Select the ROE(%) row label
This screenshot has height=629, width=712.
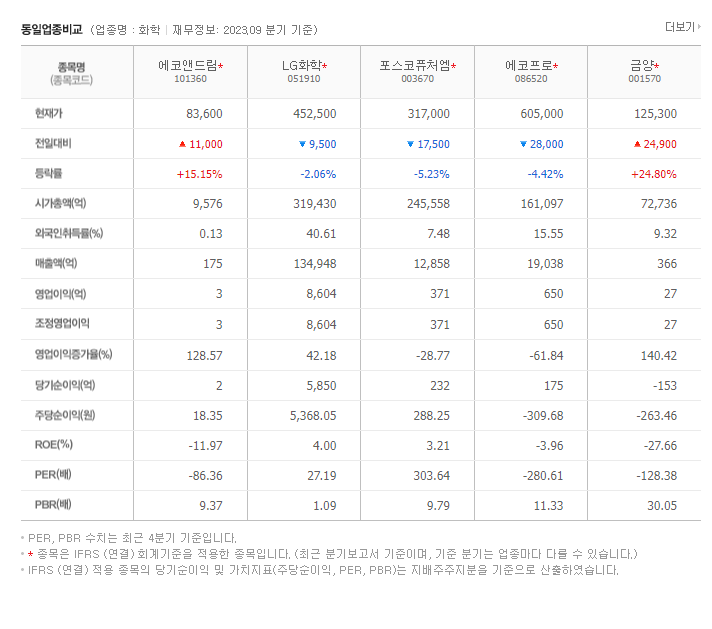[54, 445]
